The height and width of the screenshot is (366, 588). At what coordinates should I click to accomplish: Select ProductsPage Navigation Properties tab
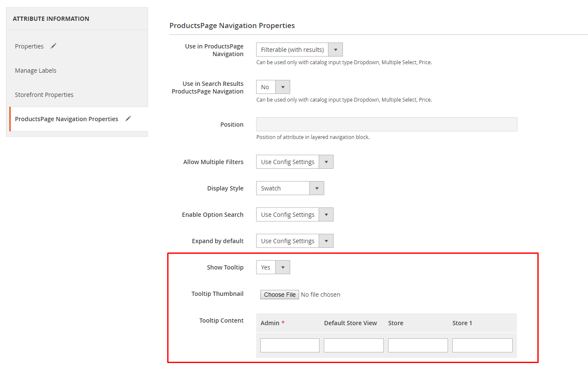point(66,119)
